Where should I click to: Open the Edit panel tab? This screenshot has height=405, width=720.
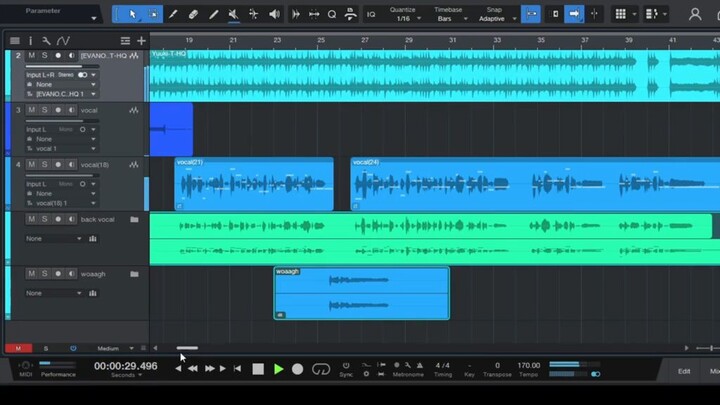(684, 371)
